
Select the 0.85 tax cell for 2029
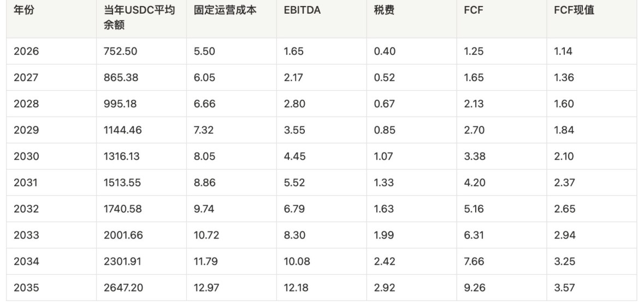(385, 130)
